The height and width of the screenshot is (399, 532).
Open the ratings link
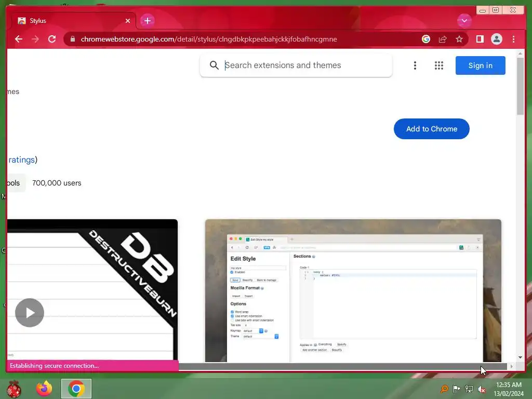[21, 160]
